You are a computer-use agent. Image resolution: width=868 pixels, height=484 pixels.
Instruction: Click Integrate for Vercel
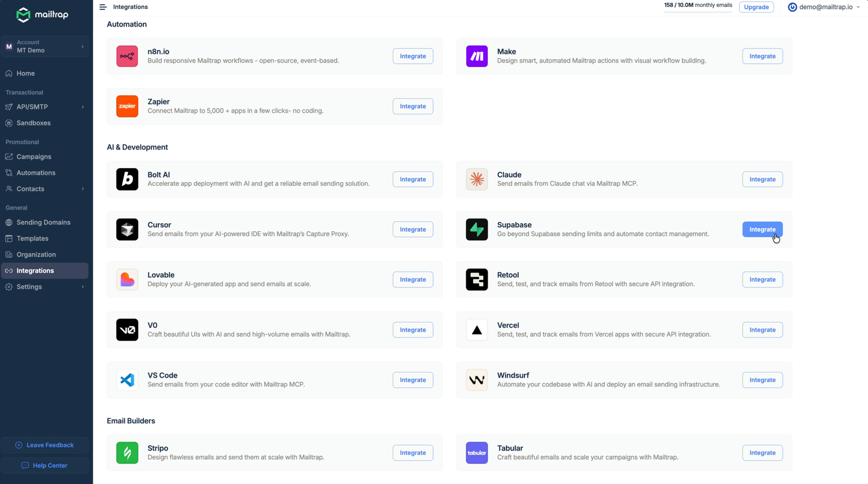762,330
